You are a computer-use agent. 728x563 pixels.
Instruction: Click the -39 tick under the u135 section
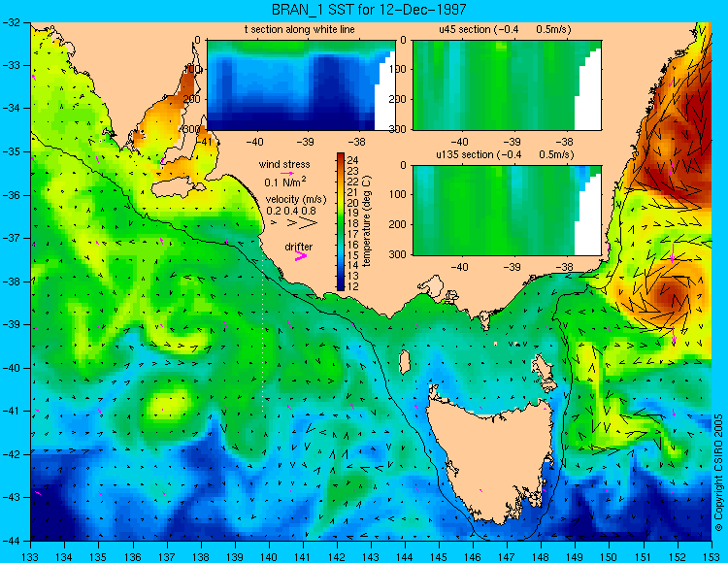(x=513, y=267)
